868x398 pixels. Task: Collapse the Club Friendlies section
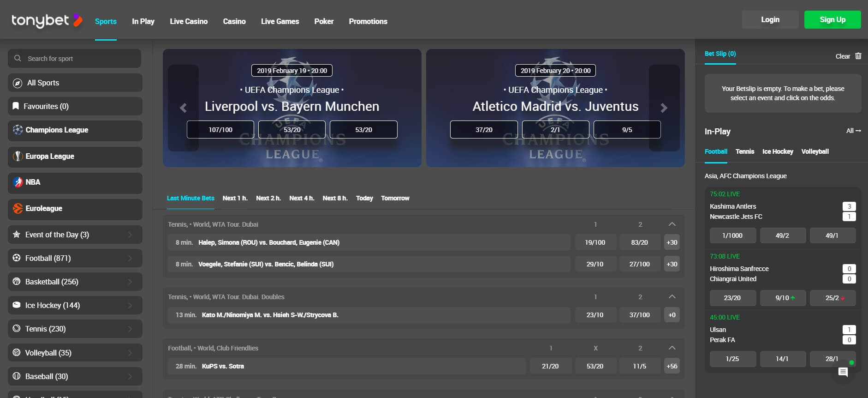click(672, 348)
